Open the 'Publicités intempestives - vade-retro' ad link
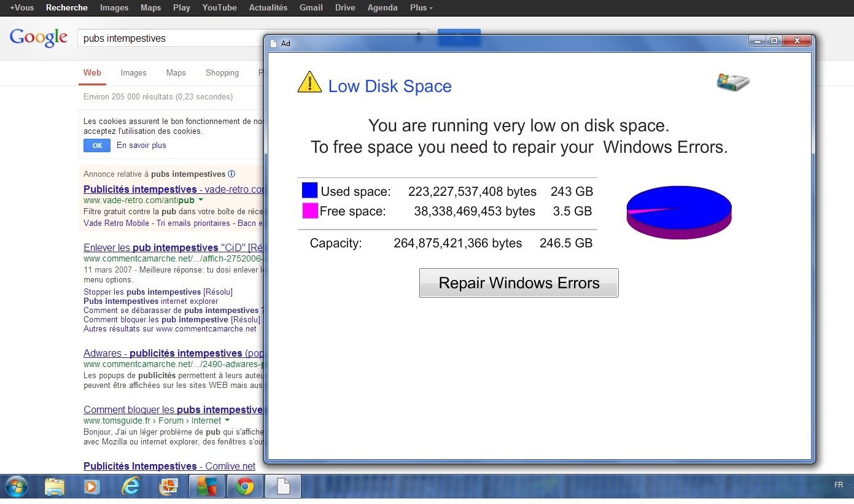Viewport: 854px width, 504px height. (x=174, y=189)
